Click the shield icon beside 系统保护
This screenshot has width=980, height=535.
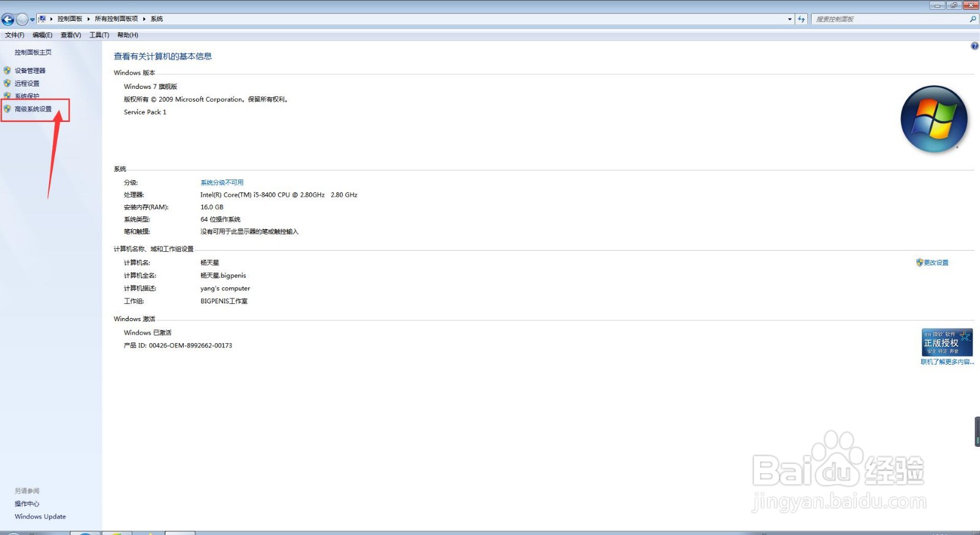(7, 96)
